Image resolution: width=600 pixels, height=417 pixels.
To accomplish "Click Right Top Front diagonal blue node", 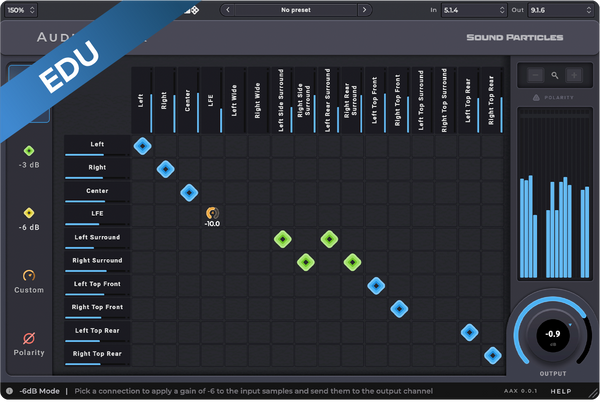I will point(399,309).
